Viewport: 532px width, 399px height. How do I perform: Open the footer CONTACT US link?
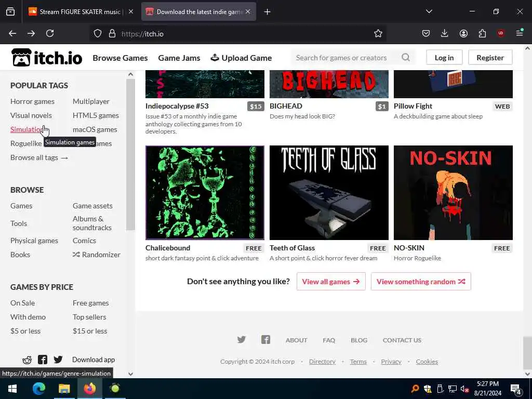pyautogui.click(x=402, y=340)
